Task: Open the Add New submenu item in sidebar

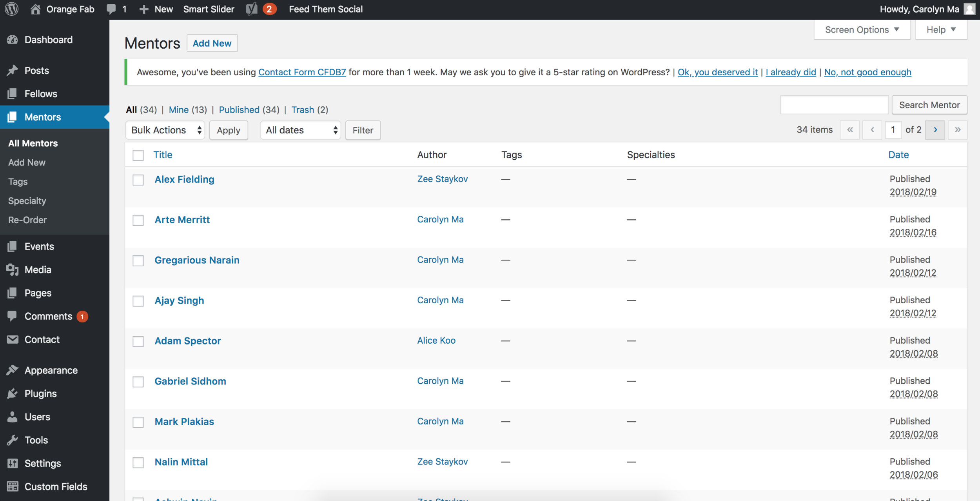Action: coord(27,162)
